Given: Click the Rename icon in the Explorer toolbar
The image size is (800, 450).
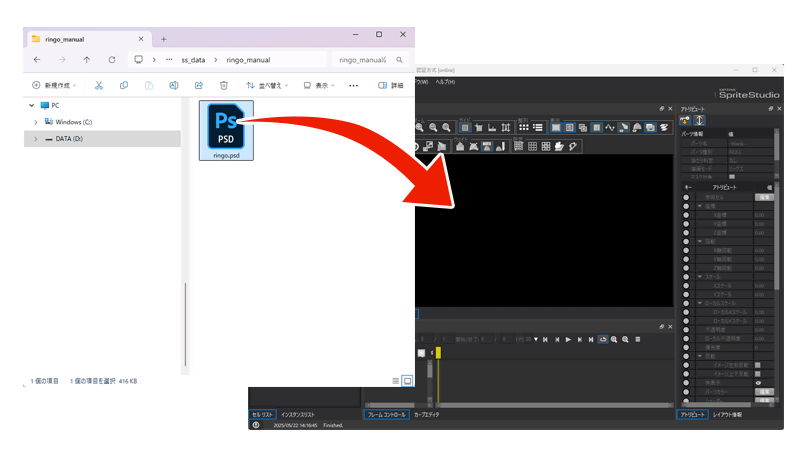Looking at the screenshot, I should [x=174, y=85].
